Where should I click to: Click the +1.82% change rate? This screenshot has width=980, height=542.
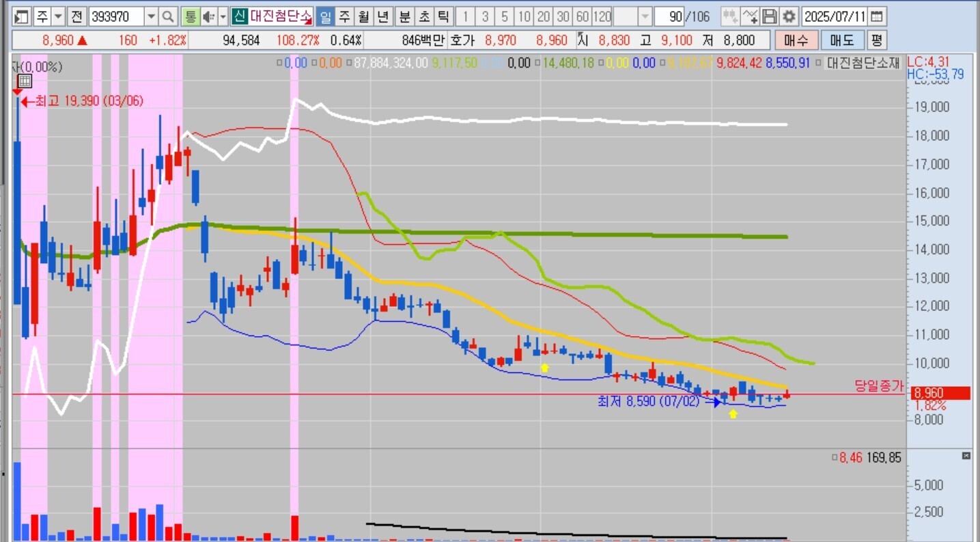pyautogui.click(x=167, y=40)
